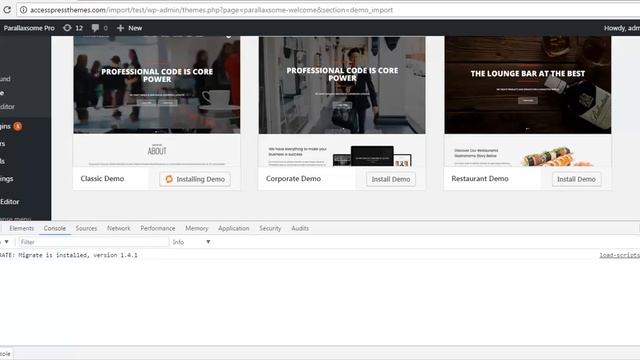The width and height of the screenshot is (640, 360).
Task: Click the Migrate is installed console message
Action: (x=69, y=255)
